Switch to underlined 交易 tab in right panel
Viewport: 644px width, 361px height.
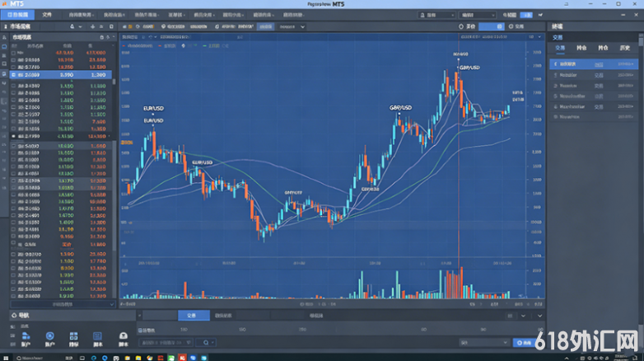tap(560, 48)
